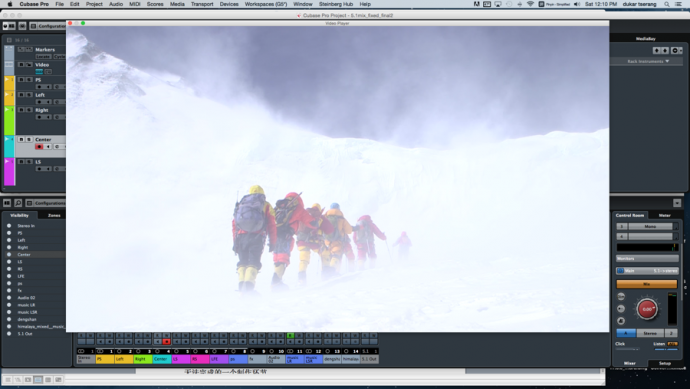
Task: Open the Rack Instruments dropdown
Action: [x=648, y=61]
